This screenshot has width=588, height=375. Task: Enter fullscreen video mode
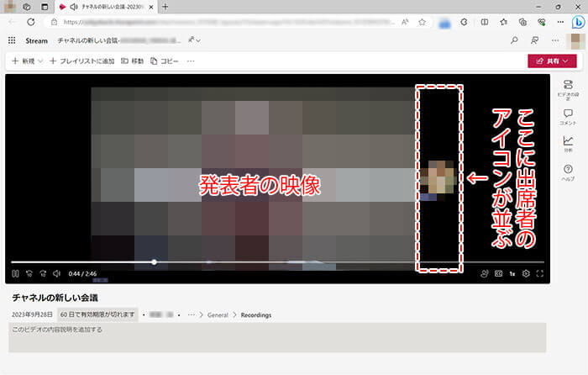coord(540,273)
